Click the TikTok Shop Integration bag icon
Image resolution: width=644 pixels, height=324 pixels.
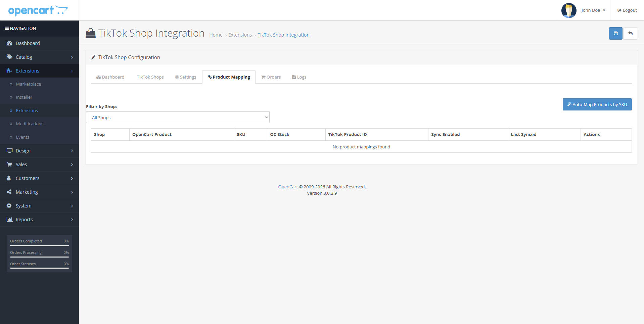click(x=91, y=33)
